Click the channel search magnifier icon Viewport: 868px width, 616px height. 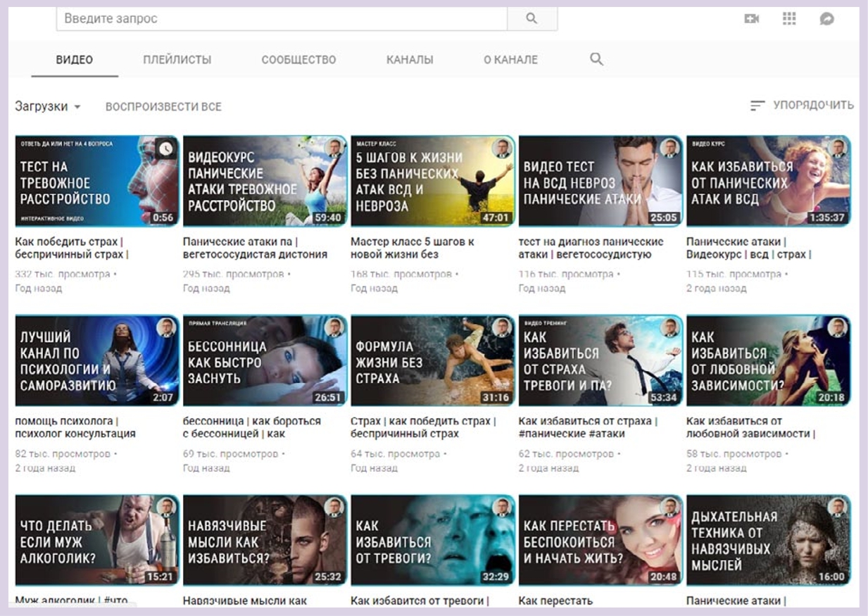point(596,59)
